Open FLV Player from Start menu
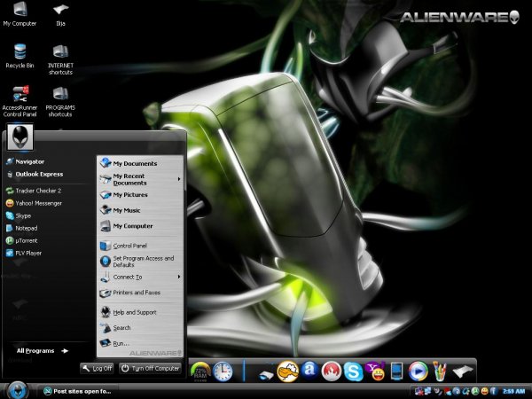Screen dimensions: 532x399 click(x=23, y=253)
